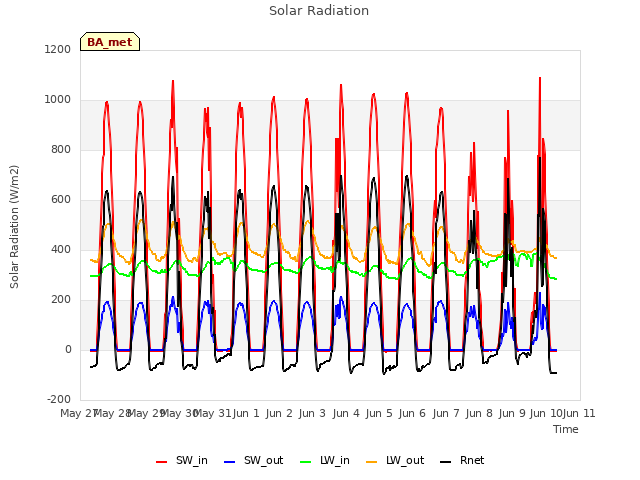The image size is (640, 480).
Task: Click the Solar Radiation chart title
Action: (319, 11)
